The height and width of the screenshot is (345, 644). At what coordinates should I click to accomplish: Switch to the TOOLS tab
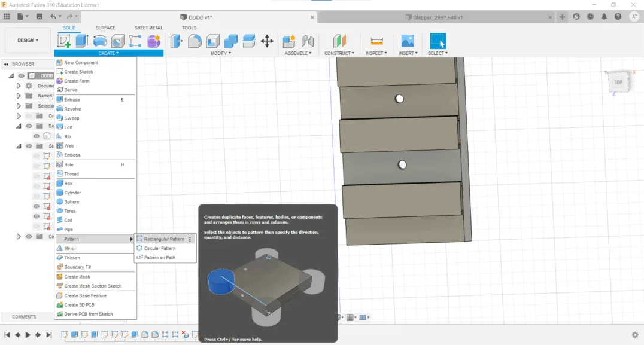click(x=189, y=28)
